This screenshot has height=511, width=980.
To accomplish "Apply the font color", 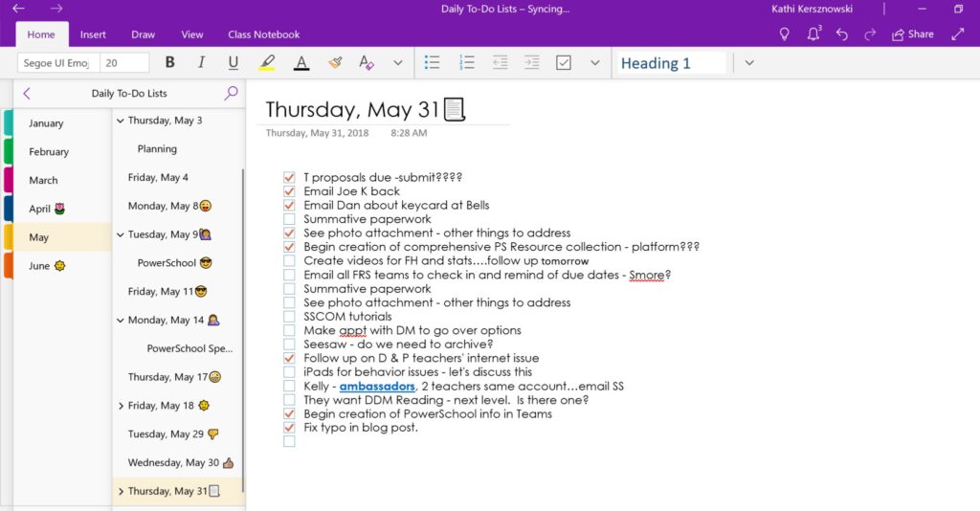I will [301, 62].
